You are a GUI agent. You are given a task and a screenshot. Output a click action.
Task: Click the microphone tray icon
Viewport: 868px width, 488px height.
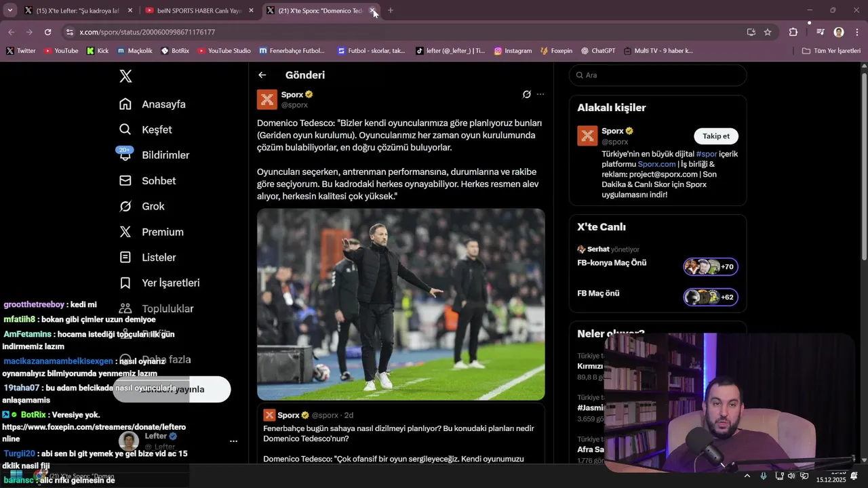[x=764, y=476]
